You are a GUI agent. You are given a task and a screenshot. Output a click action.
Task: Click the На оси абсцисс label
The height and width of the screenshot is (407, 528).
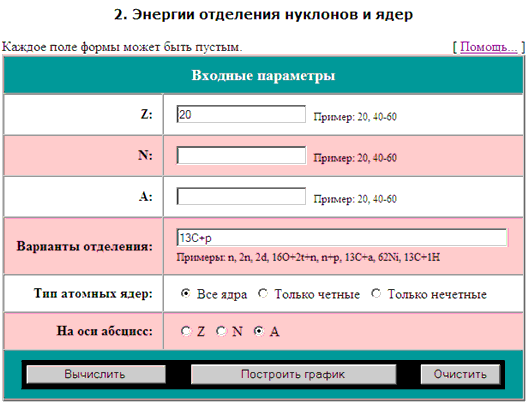[104, 331]
